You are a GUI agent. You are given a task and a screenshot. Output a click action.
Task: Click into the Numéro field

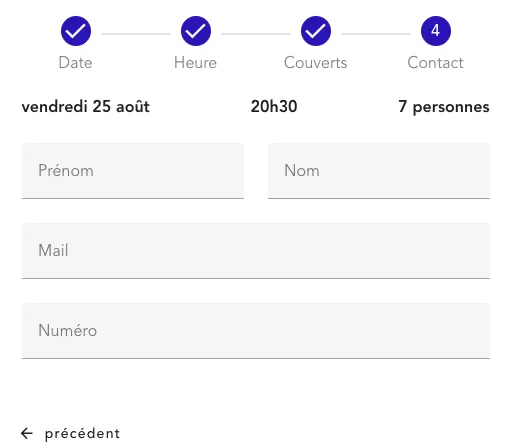256,331
